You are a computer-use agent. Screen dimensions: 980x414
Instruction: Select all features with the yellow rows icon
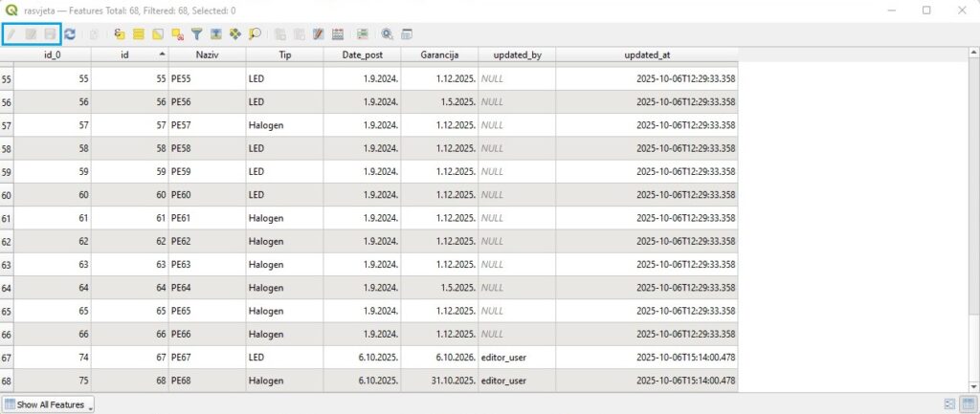click(139, 34)
